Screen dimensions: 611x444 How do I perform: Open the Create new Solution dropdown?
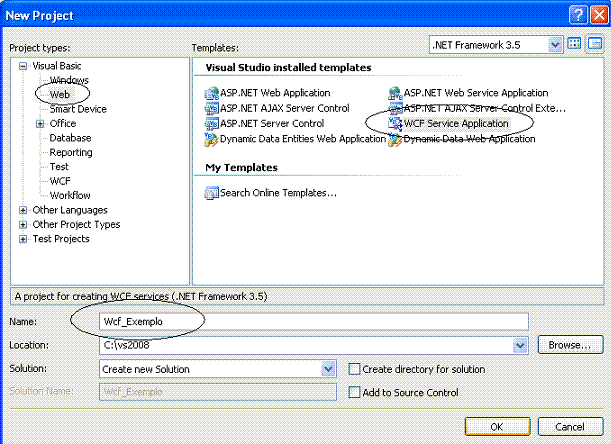[328, 369]
